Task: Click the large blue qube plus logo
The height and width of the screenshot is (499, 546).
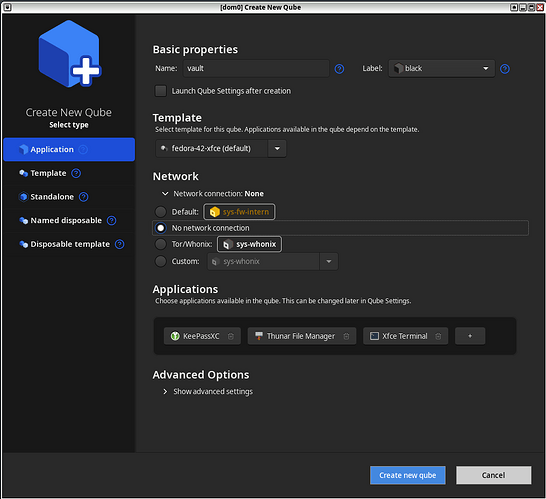Action: pos(70,53)
